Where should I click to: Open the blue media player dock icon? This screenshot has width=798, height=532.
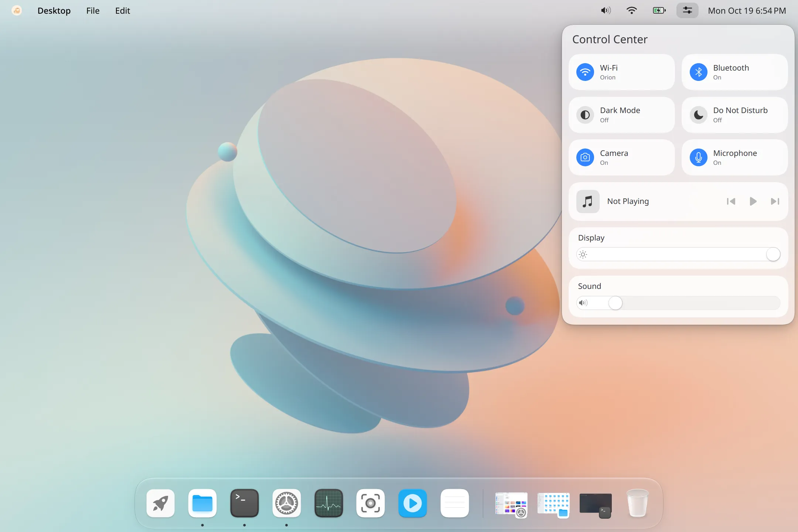point(413,503)
